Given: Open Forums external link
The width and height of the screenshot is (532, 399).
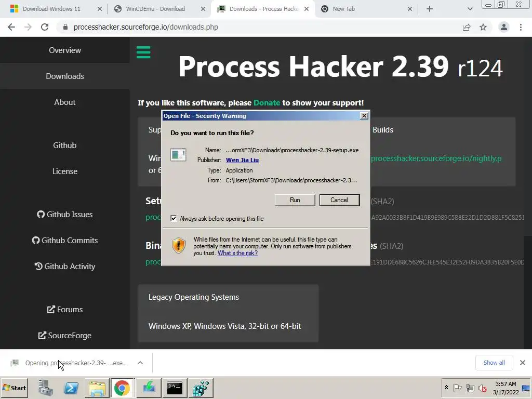Looking at the screenshot, I should click(x=65, y=310).
